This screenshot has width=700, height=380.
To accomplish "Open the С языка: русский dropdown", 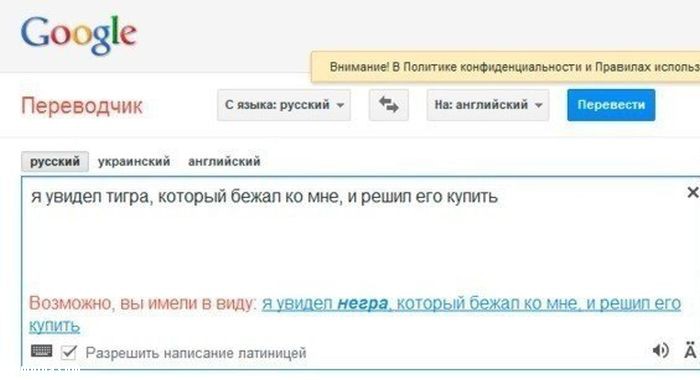I will point(284,105).
